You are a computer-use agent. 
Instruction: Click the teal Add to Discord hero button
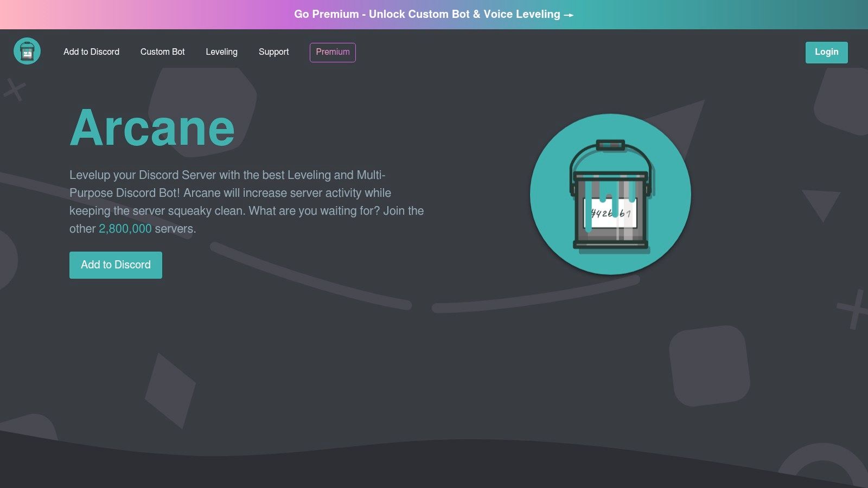coord(116,265)
